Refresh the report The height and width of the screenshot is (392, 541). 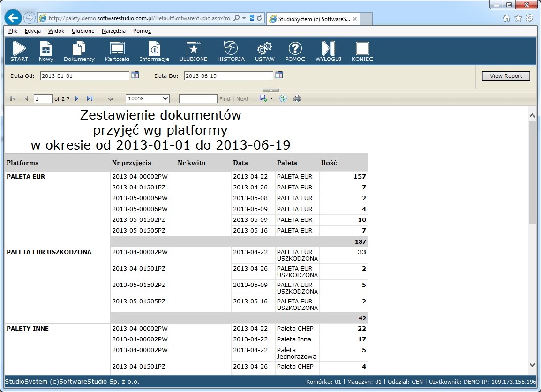(x=283, y=98)
